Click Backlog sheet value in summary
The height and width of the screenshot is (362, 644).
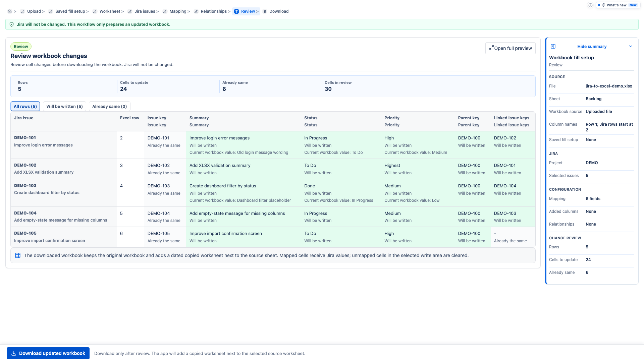[593, 99]
